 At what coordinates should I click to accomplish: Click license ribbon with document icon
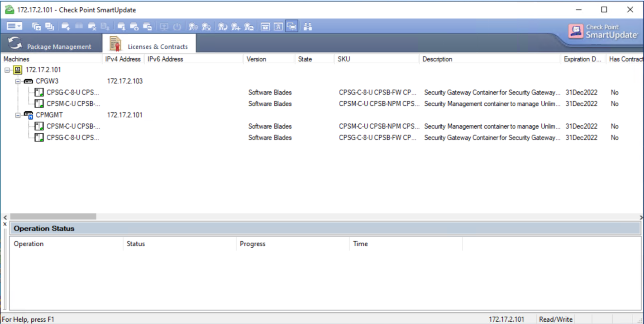249,27
